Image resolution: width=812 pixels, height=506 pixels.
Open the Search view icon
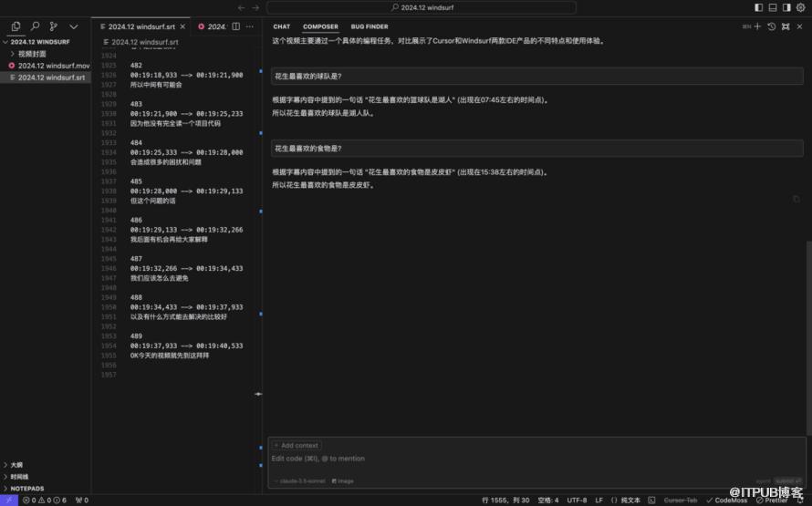point(35,27)
